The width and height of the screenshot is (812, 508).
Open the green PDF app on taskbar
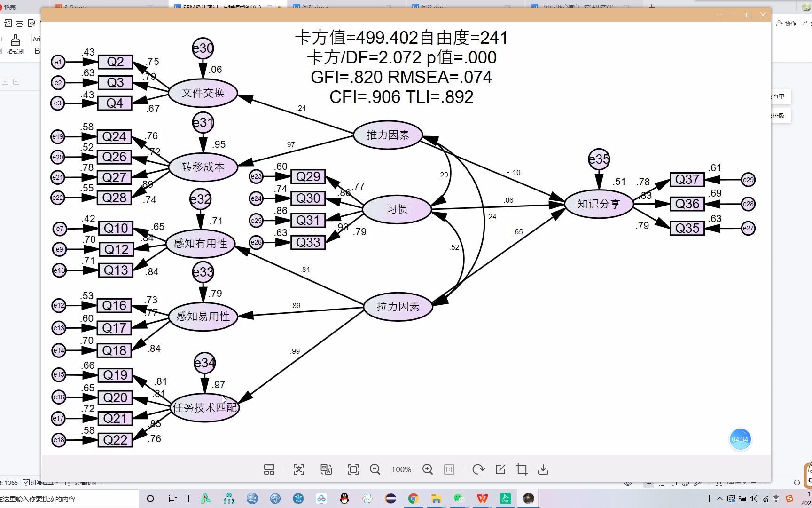pos(506,499)
